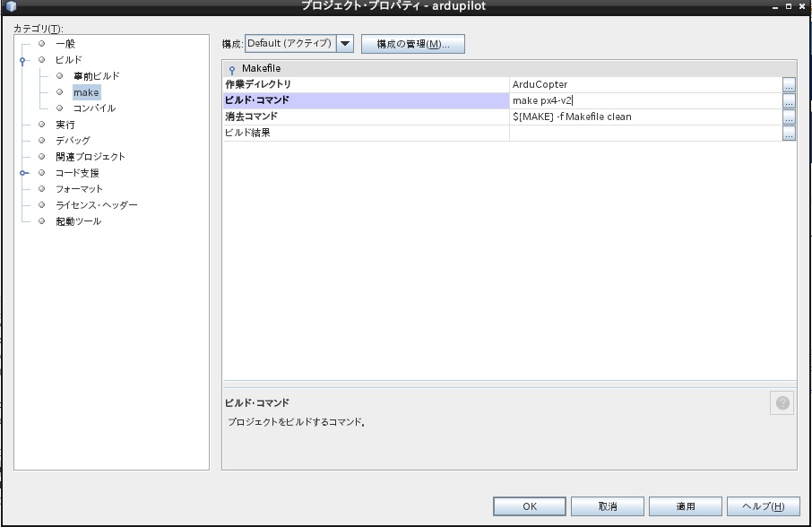This screenshot has width=812, height=527.
Task: Confirm with the OK button
Action: point(530,506)
